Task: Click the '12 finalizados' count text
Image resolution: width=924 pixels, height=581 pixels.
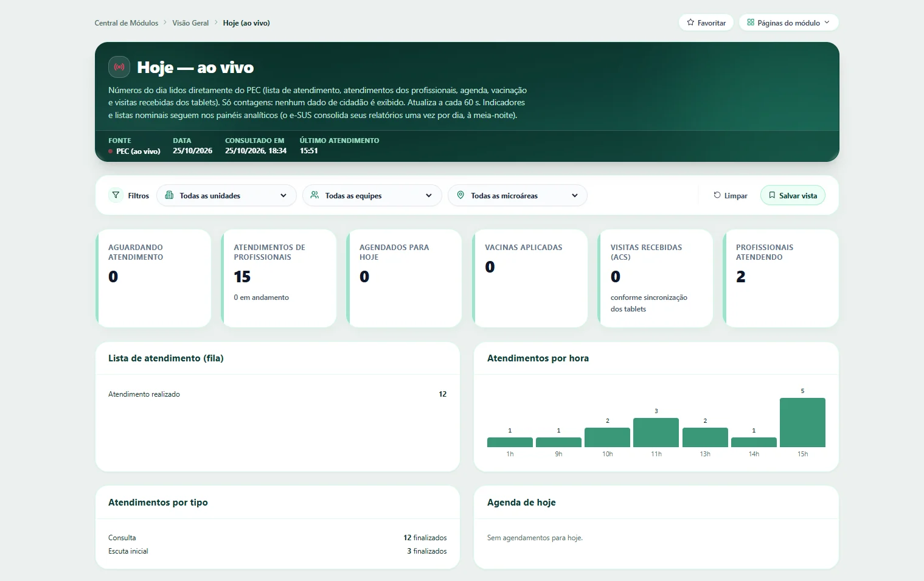Action: point(425,538)
